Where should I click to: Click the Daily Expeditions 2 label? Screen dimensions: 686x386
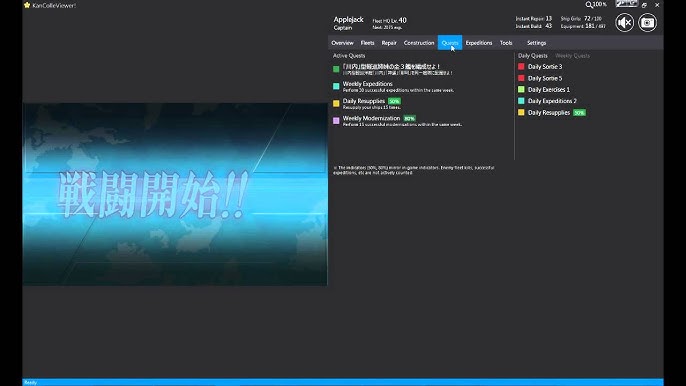(552, 101)
